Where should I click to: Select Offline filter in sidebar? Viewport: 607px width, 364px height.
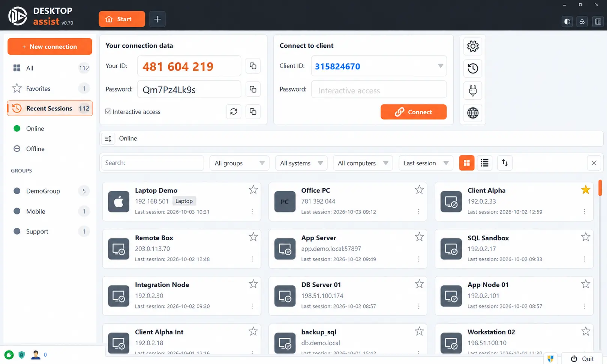point(50,149)
